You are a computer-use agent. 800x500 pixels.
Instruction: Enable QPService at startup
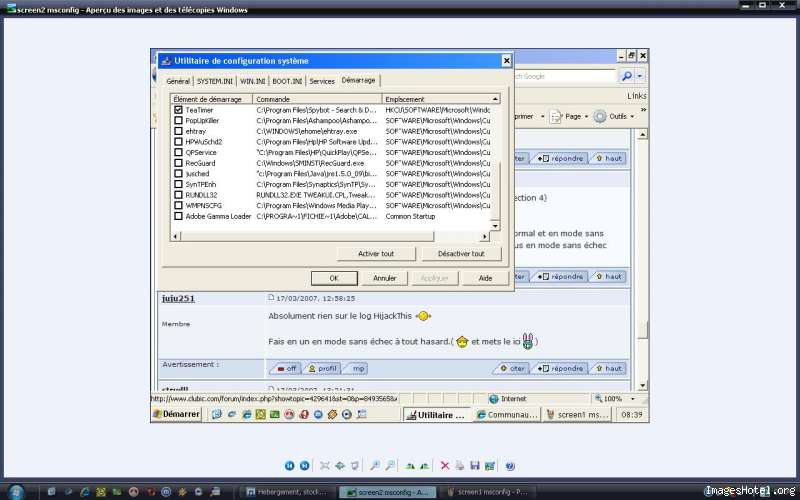coord(178,152)
